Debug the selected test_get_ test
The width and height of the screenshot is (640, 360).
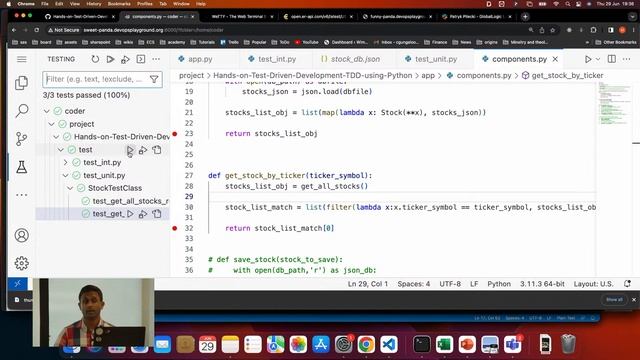tap(143, 213)
